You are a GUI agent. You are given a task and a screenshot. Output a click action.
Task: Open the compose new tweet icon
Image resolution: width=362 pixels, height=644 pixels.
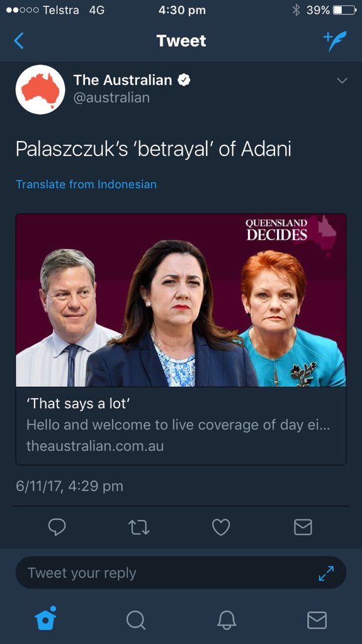(334, 41)
